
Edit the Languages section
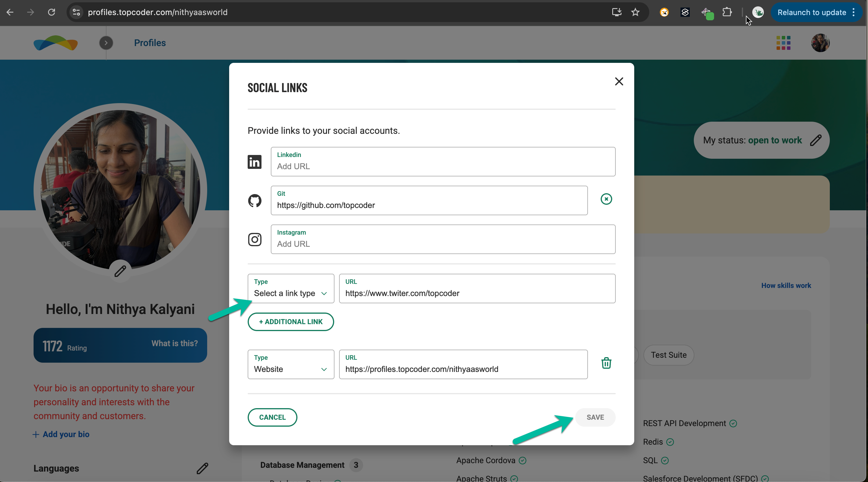pos(202,468)
